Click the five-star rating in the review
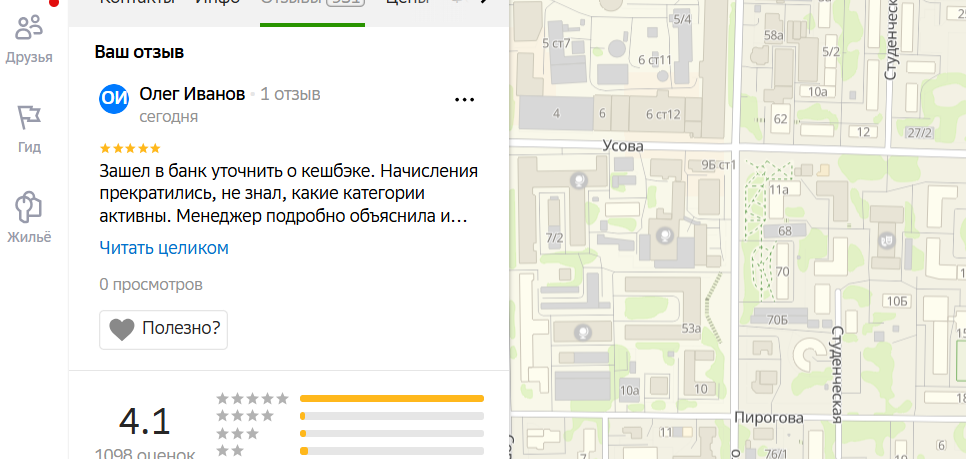This screenshot has width=966, height=459. point(130,148)
